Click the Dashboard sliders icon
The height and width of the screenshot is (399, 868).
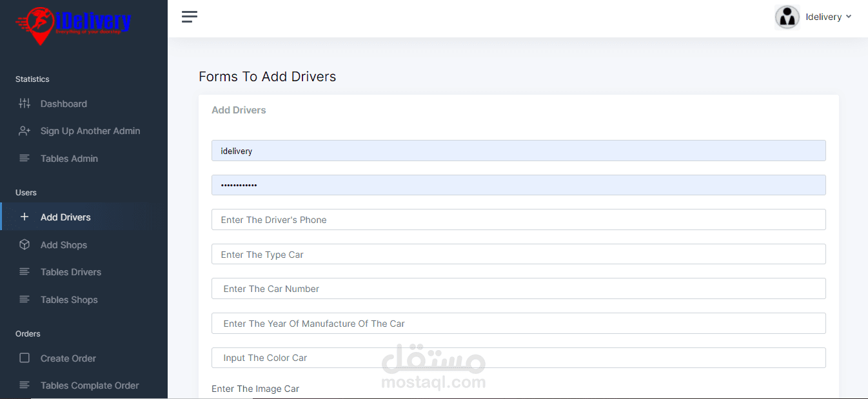tap(25, 103)
